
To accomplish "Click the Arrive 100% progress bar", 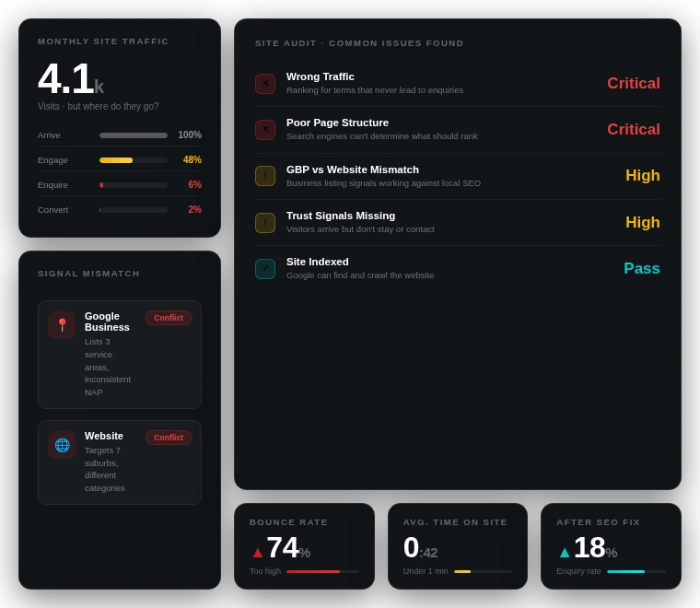I will coord(134,135).
